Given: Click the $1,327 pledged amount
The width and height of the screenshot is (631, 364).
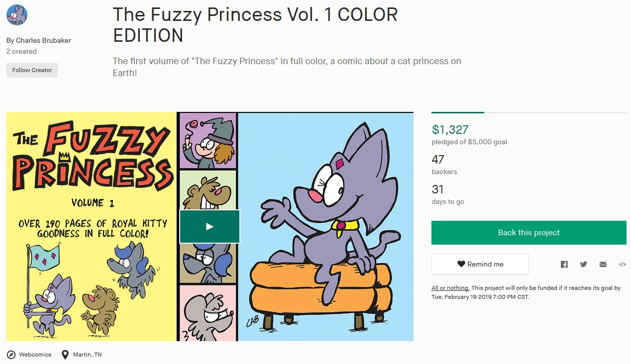Looking at the screenshot, I should [x=450, y=130].
